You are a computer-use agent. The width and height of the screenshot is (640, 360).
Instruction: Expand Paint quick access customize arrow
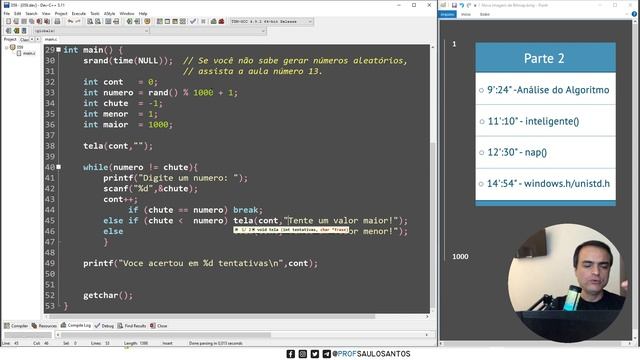(475, 5)
